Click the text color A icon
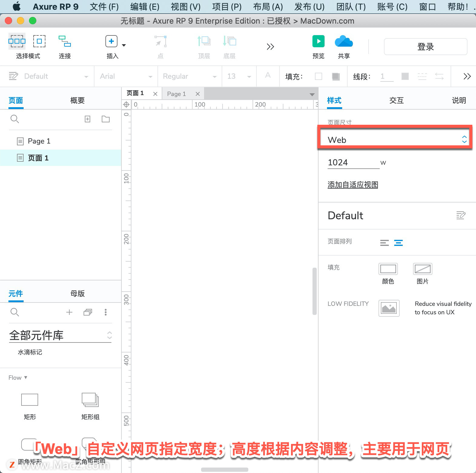The image size is (476, 473). (268, 75)
